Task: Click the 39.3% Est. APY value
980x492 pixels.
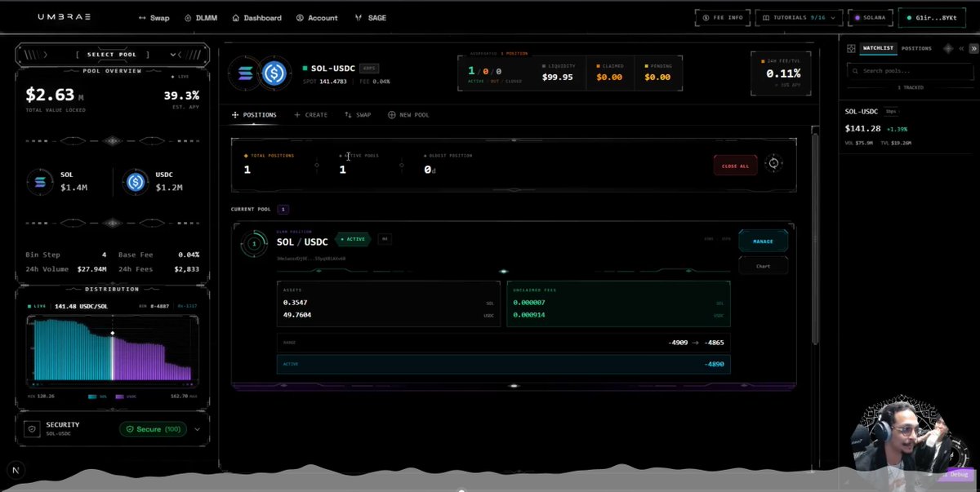Action: 181,95
